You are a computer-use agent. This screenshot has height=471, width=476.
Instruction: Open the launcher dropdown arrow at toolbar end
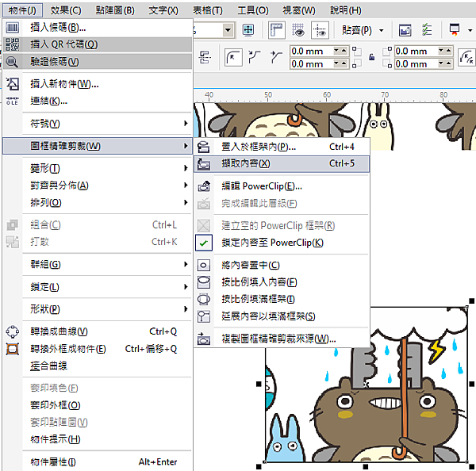[470, 30]
